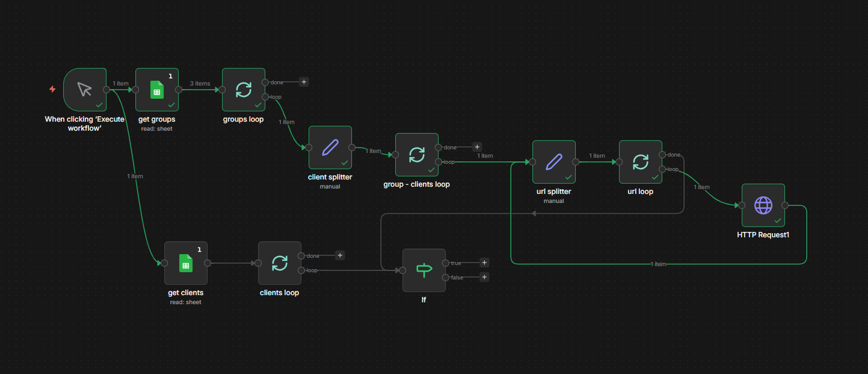Open the 'client splitter' edit node
Viewport: 868px width, 374px height.
pyautogui.click(x=330, y=148)
